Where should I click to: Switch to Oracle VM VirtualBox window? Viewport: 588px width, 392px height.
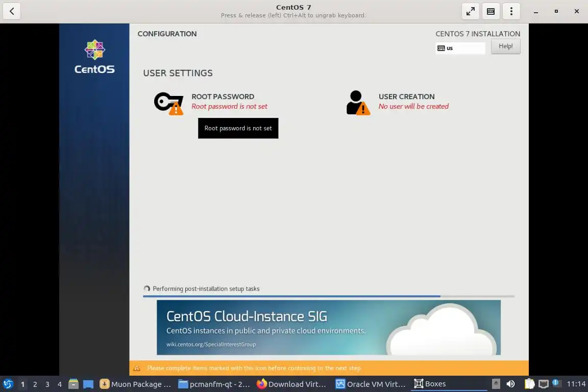pyautogui.click(x=371, y=384)
